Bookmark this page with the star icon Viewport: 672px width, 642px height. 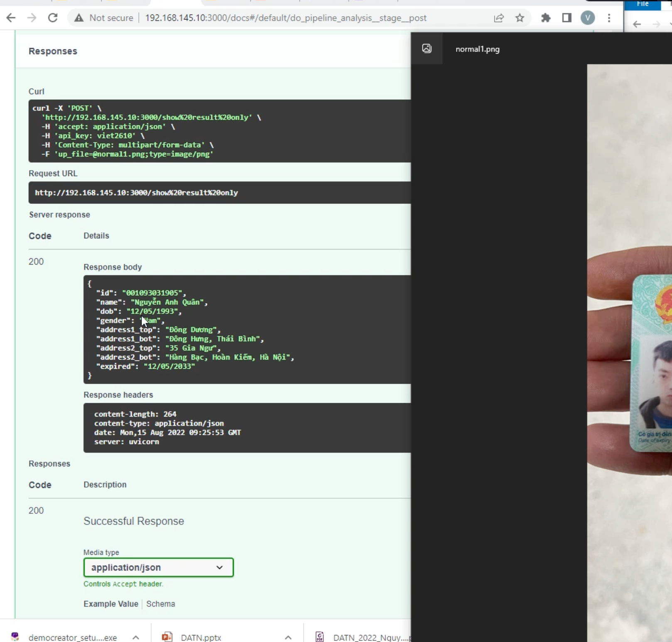pyautogui.click(x=520, y=18)
